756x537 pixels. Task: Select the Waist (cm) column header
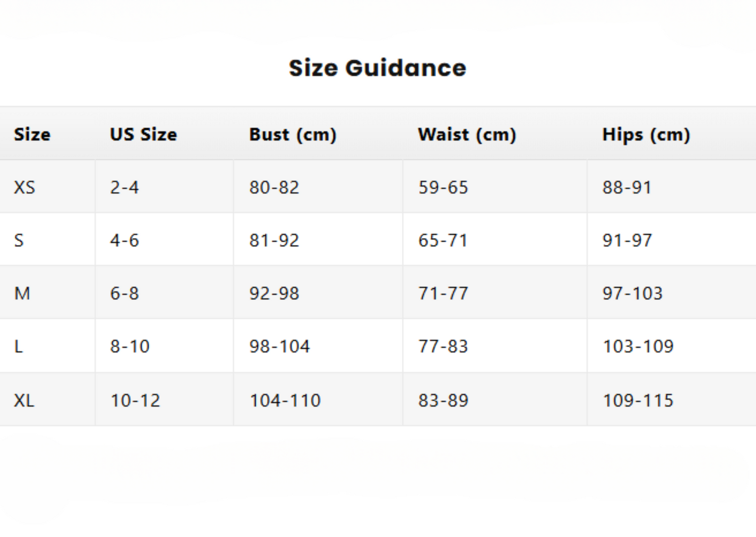coord(467,135)
